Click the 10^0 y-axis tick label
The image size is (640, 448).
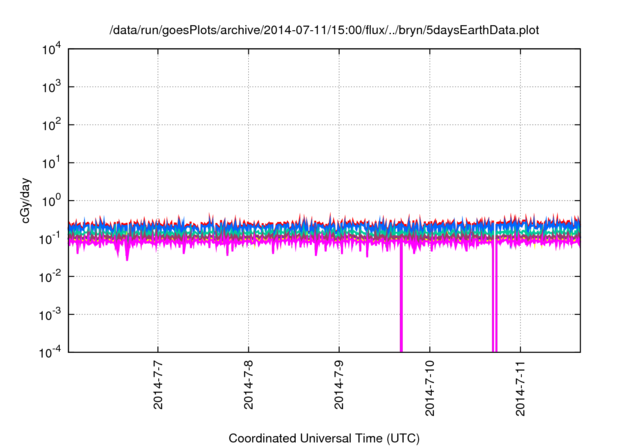point(51,201)
